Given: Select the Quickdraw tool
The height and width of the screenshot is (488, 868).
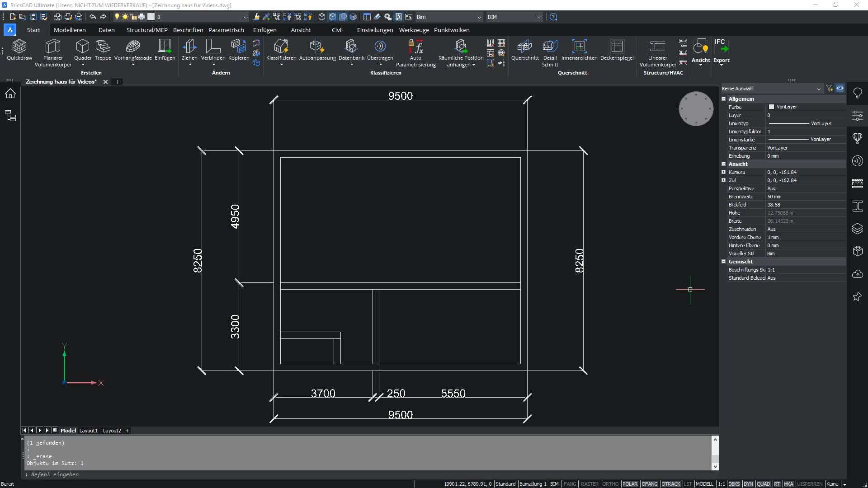Looking at the screenshot, I should 19,50.
